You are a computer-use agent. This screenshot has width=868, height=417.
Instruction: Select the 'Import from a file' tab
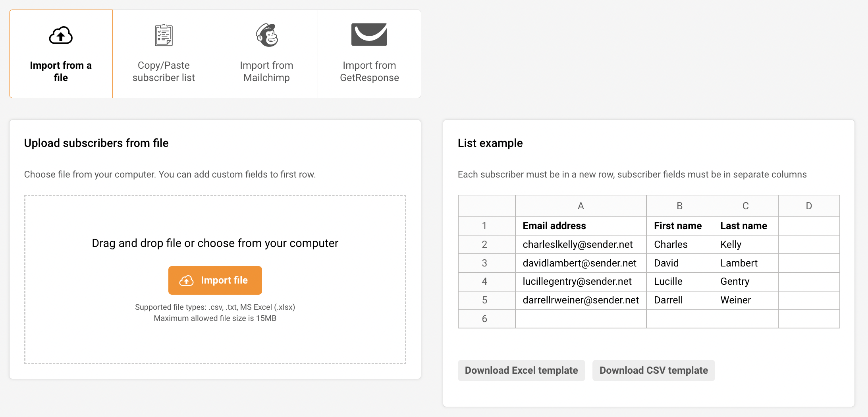click(x=61, y=71)
